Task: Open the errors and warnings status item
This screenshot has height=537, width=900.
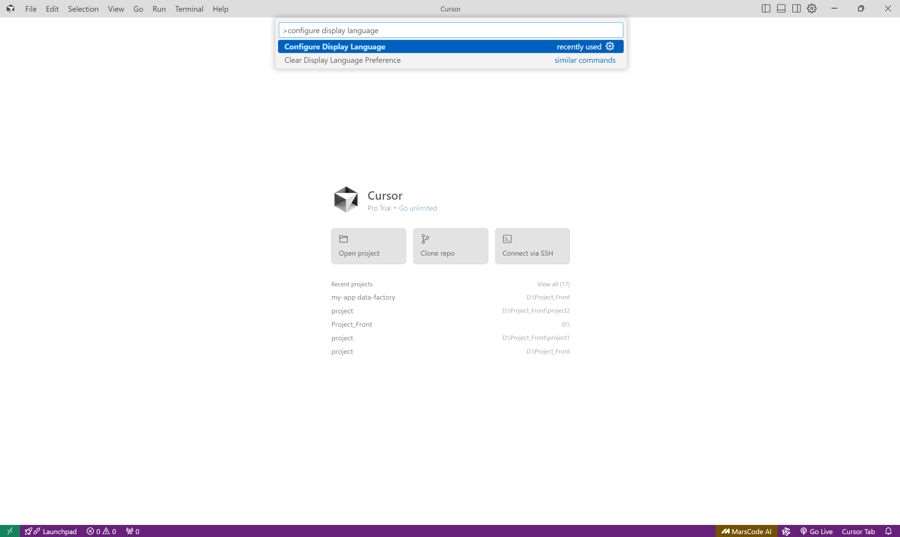Action: click(x=102, y=531)
